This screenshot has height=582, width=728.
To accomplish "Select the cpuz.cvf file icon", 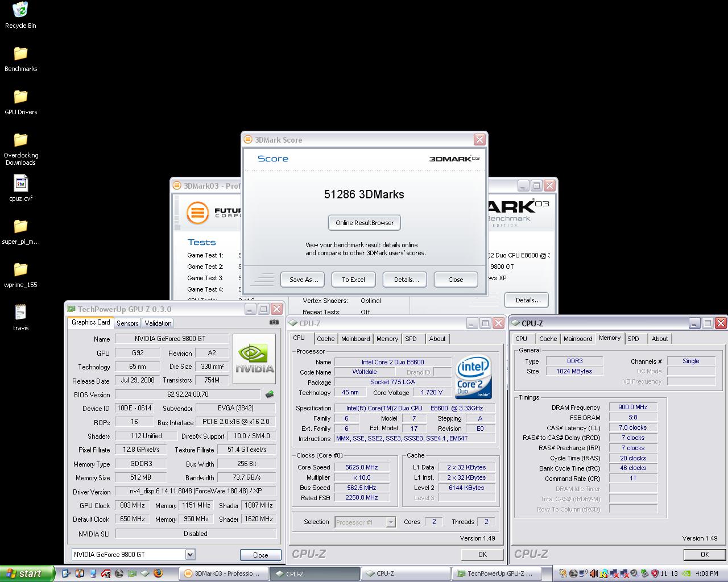I will coord(20,183).
